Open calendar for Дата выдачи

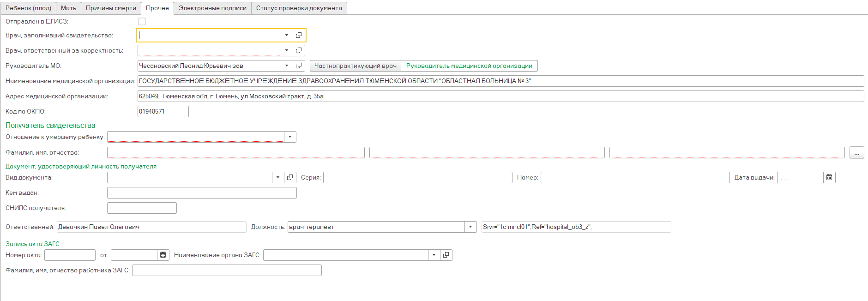(829, 178)
